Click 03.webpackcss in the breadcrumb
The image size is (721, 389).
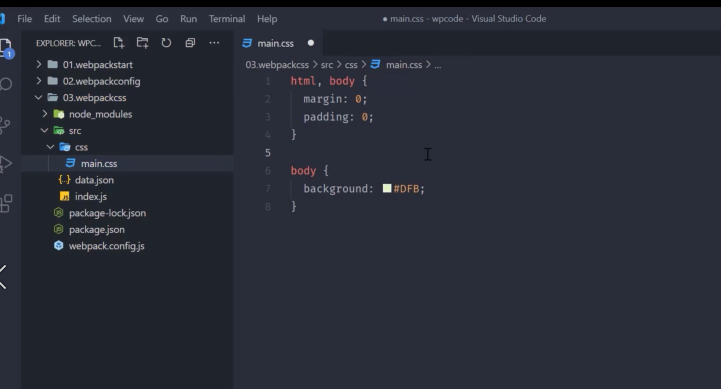point(277,65)
